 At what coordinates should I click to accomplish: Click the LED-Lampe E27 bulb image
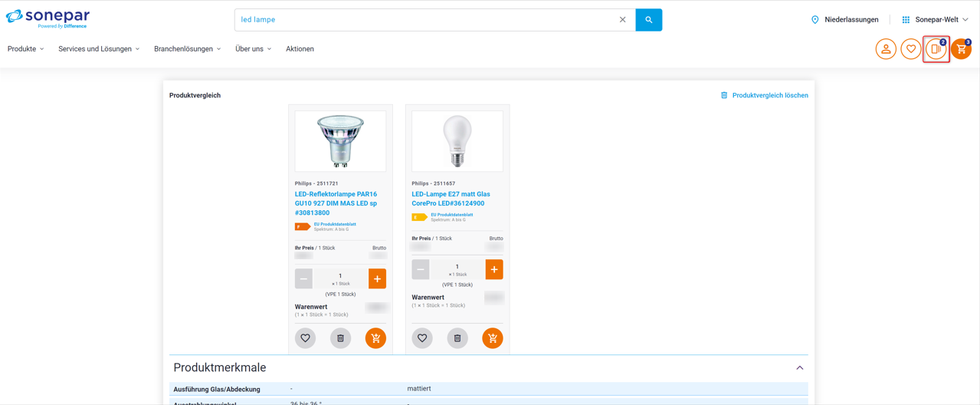click(x=457, y=141)
